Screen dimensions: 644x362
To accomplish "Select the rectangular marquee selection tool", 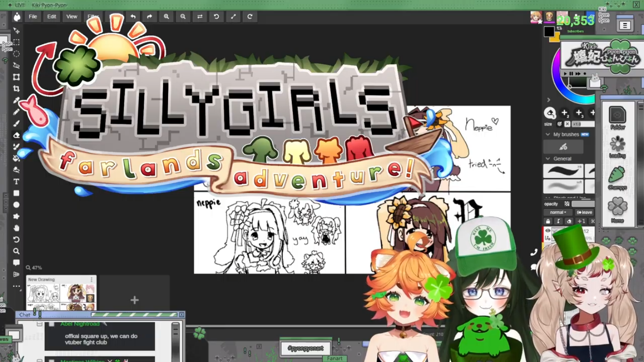I will pyautogui.click(x=16, y=42).
